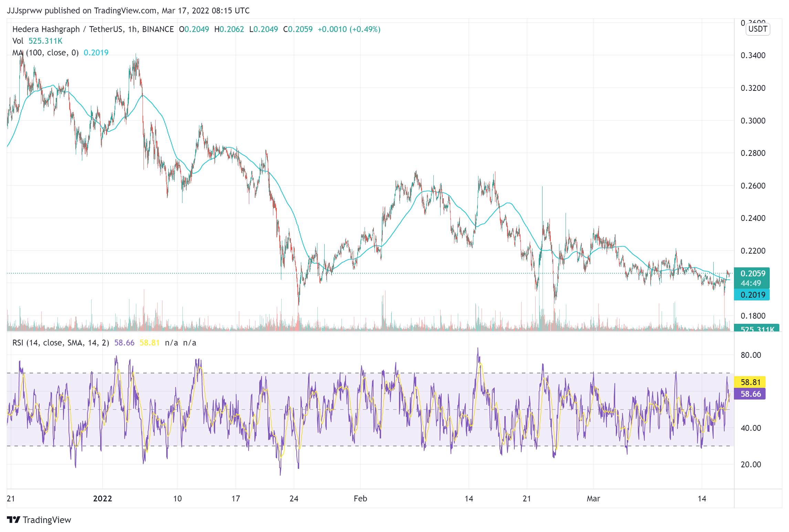Click the TradingView logo icon

coord(14,520)
